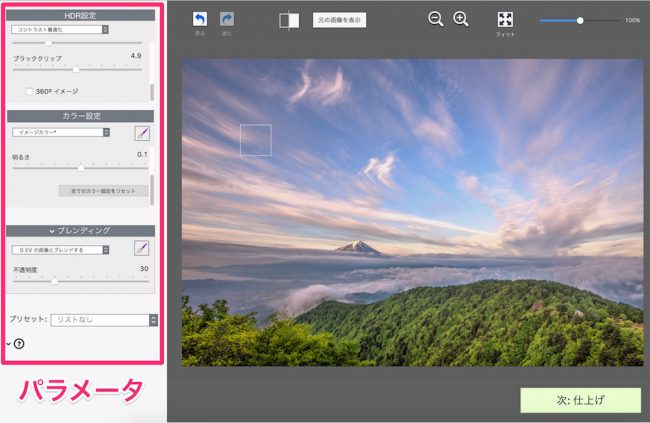Click the eyedropper icon in ブレンディング section
This screenshot has height=423, width=650.
point(142,248)
